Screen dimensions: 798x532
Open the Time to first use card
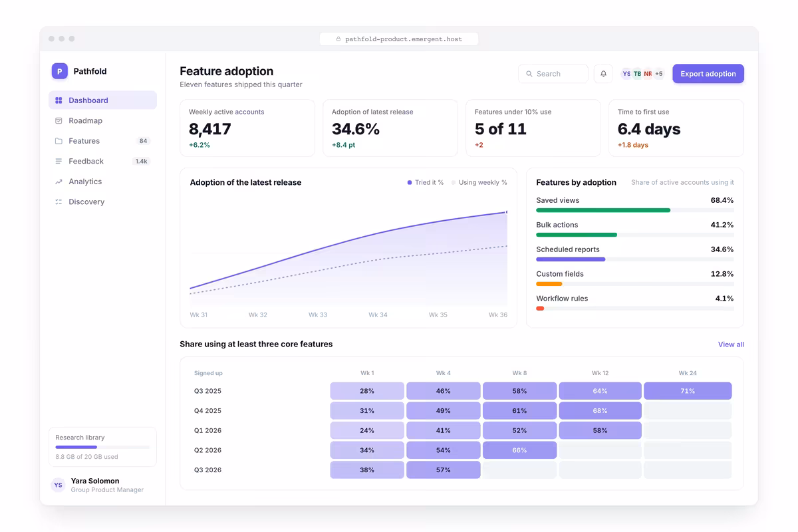(676, 128)
